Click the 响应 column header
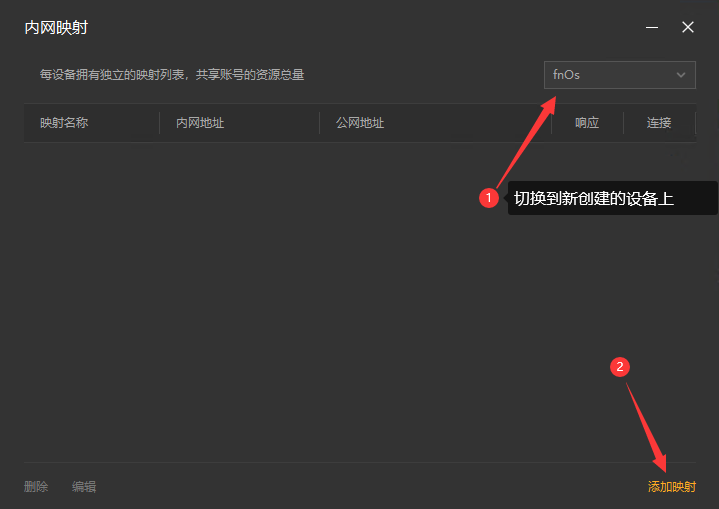 tap(587, 123)
